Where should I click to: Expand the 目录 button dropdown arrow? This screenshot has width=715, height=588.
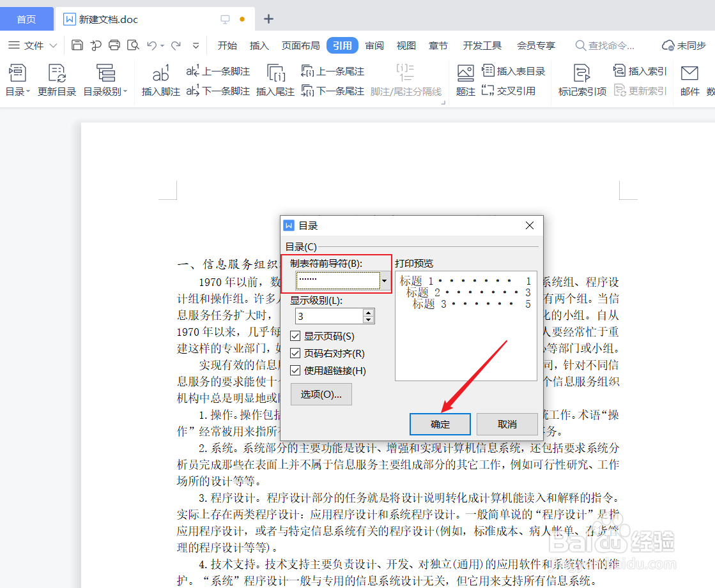point(27,91)
